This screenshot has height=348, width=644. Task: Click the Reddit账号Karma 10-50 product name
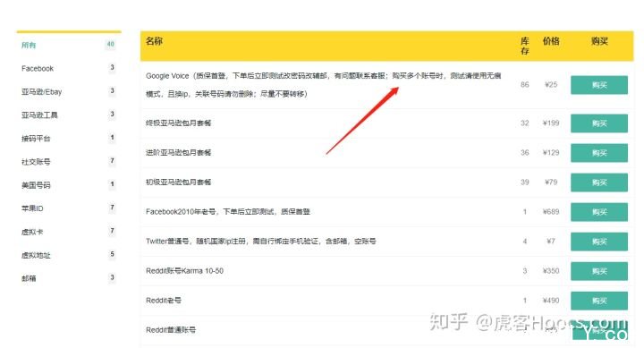(184, 271)
